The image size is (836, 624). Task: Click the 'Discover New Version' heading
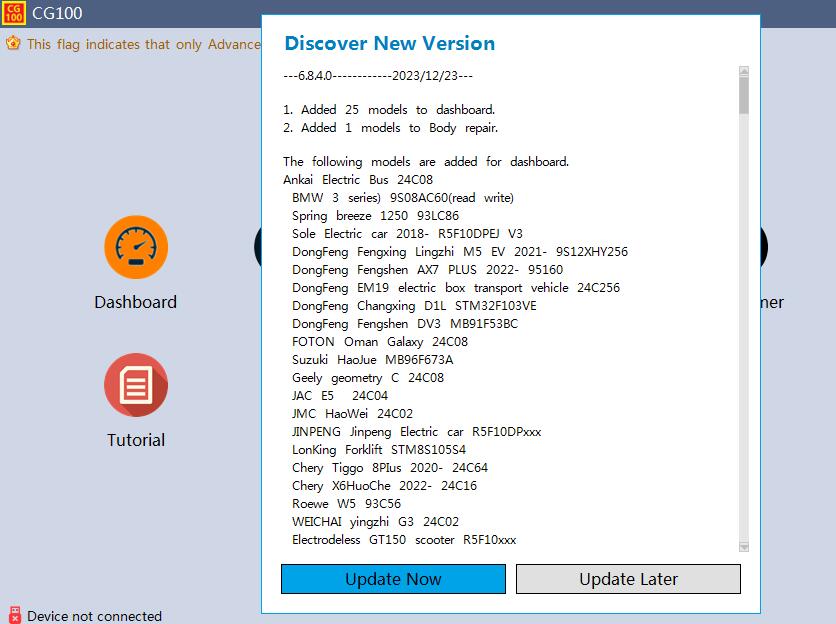390,43
